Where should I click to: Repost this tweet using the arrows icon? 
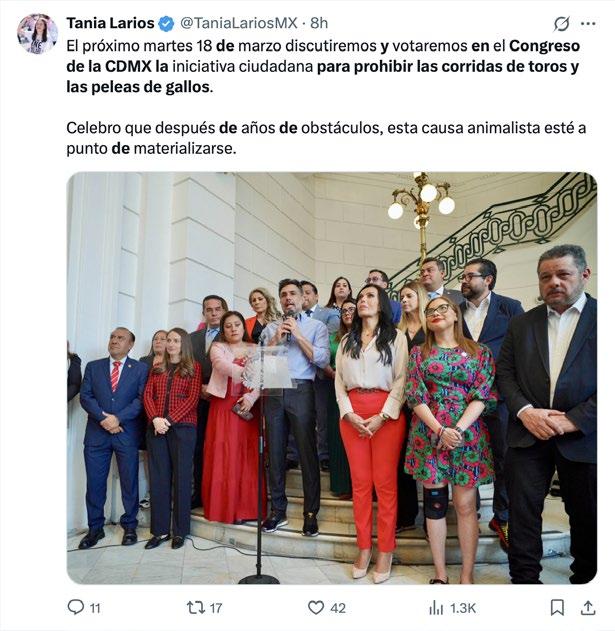196,607
